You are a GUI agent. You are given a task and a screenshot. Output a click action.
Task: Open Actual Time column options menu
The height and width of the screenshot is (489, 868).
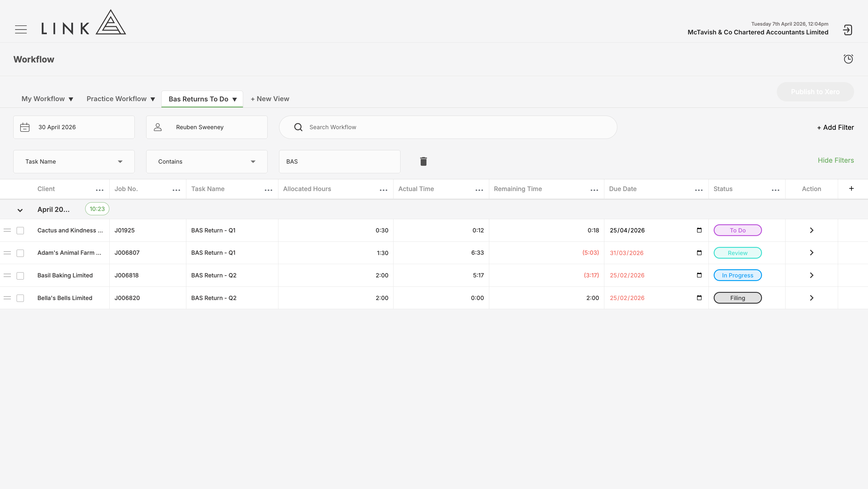click(x=479, y=190)
